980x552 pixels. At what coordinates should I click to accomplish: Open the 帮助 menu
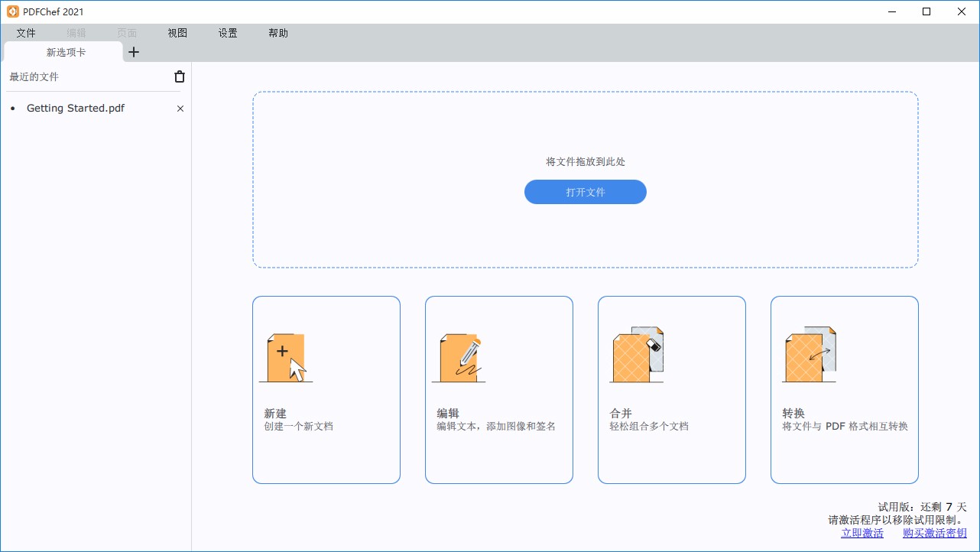278,33
